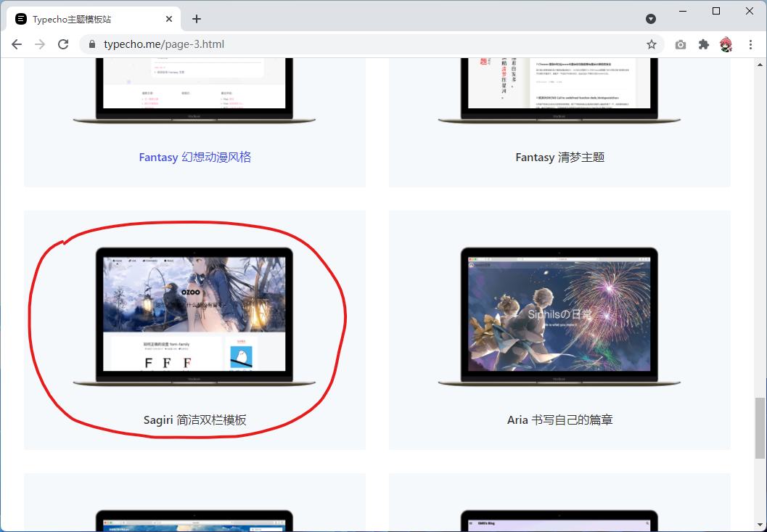The width and height of the screenshot is (767, 532).
Task: Reload the current page
Action: [x=63, y=44]
